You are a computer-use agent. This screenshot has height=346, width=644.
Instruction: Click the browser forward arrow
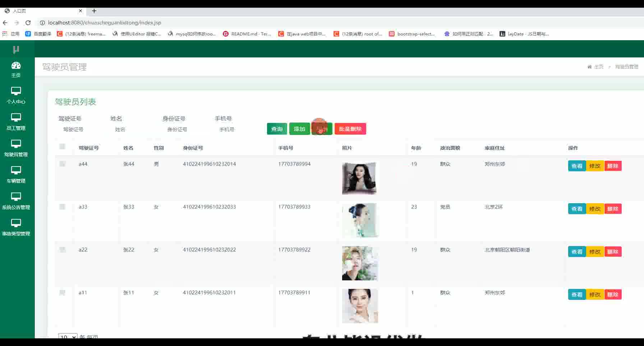pos(17,23)
